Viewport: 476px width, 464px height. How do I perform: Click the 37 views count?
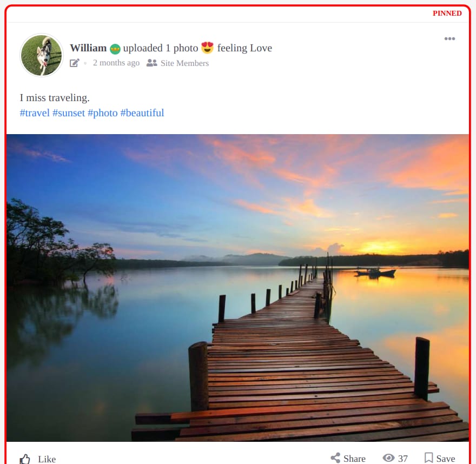pos(403,458)
